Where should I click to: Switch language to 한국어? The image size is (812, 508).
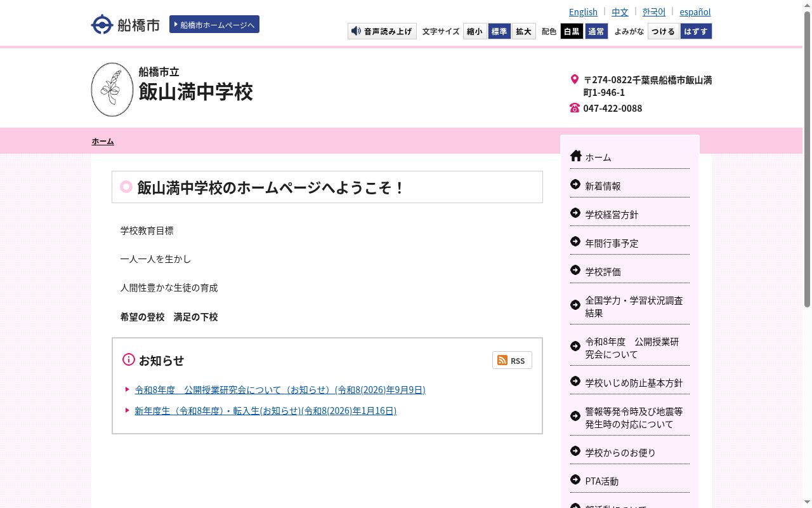[654, 11]
